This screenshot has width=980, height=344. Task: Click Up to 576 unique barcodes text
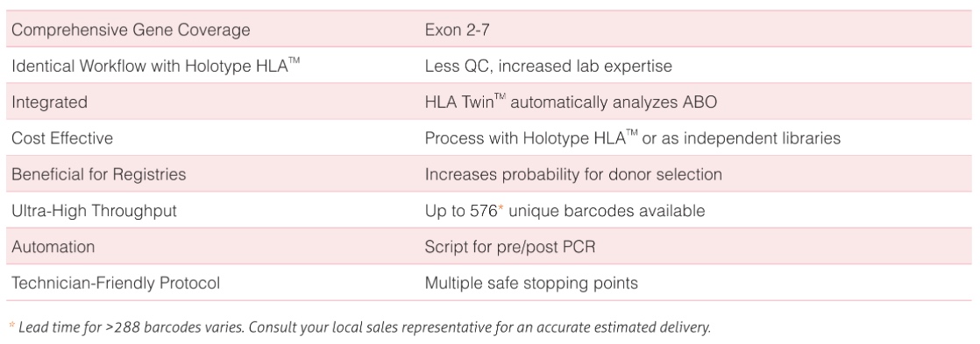click(x=565, y=211)
